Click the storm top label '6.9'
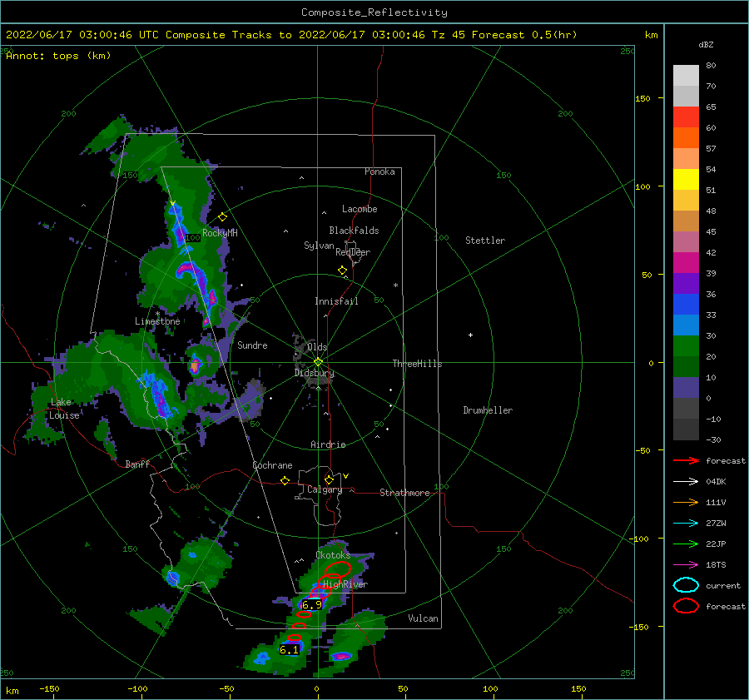Screen dimensions: 749x700 pyautogui.click(x=312, y=605)
